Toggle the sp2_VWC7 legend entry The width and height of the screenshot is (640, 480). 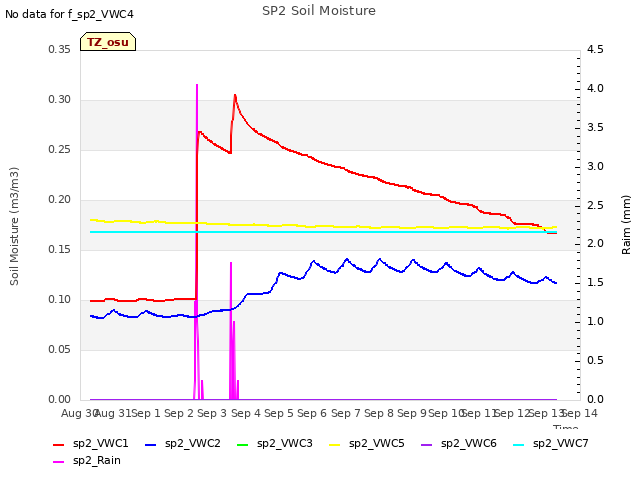tap(551, 443)
